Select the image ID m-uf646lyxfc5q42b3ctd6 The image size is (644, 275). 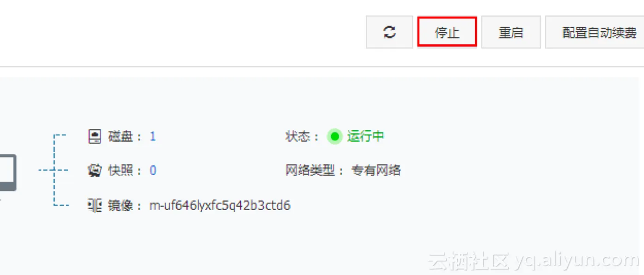[x=220, y=205]
